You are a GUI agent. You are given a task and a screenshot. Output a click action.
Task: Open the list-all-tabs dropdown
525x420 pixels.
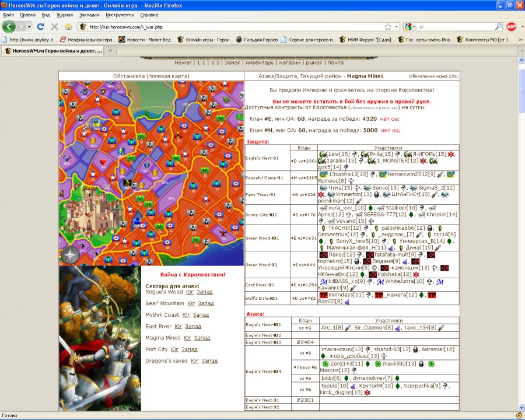click(521, 51)
